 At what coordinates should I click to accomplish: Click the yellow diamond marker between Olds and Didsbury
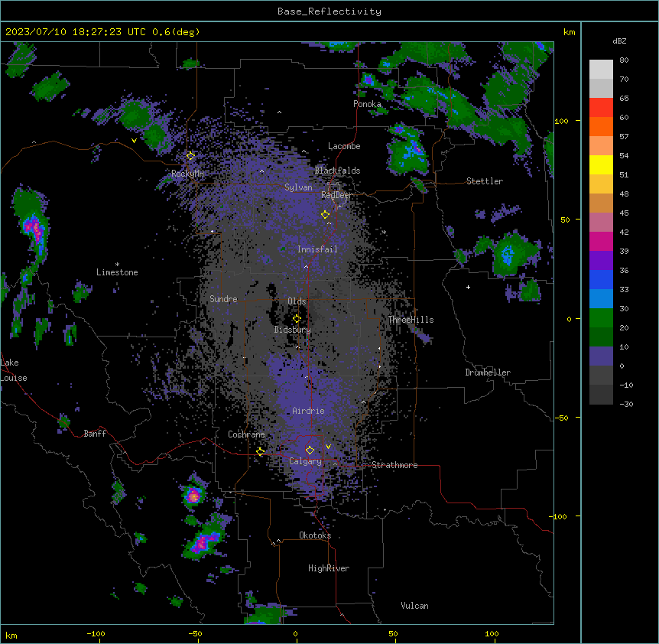click(297, 319)
